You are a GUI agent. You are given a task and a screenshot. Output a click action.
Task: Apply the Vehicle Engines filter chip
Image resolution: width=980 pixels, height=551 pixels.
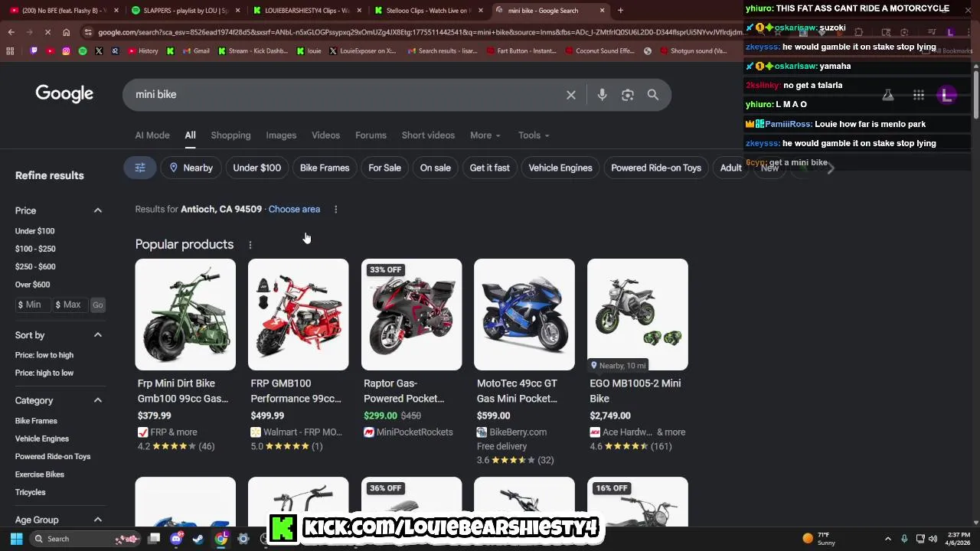(x=560, y=168)
